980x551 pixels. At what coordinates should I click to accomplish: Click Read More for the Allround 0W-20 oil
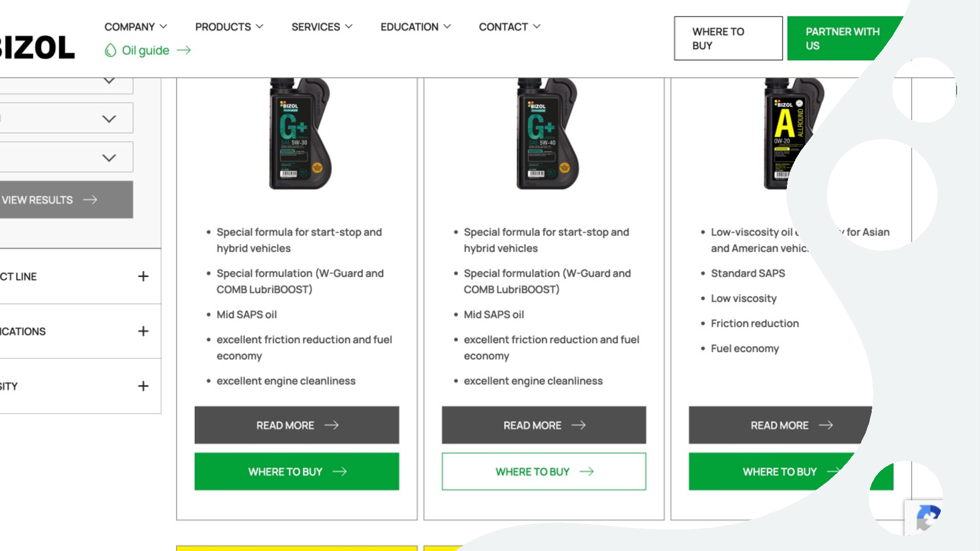pos(779,425)
